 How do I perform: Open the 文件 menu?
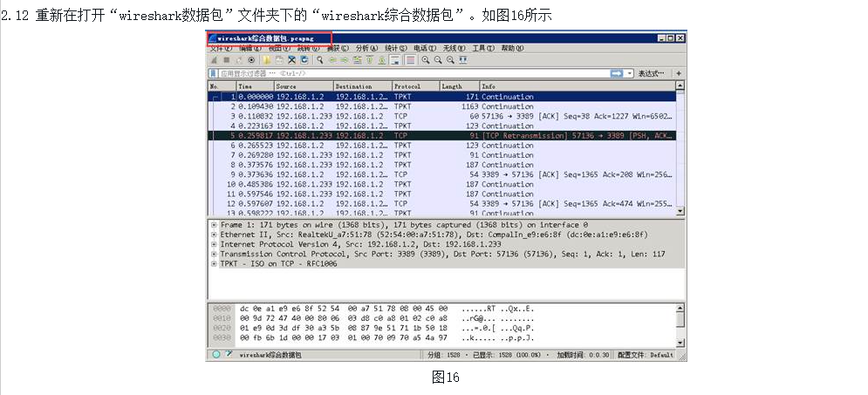[x=221, y=48]
